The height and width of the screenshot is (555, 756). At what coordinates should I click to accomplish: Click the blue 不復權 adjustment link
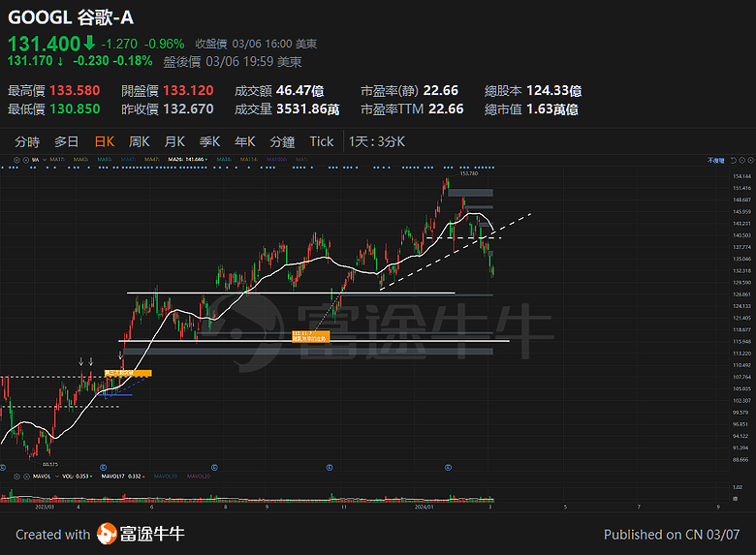pyautogui.click(x=715, y=161)
